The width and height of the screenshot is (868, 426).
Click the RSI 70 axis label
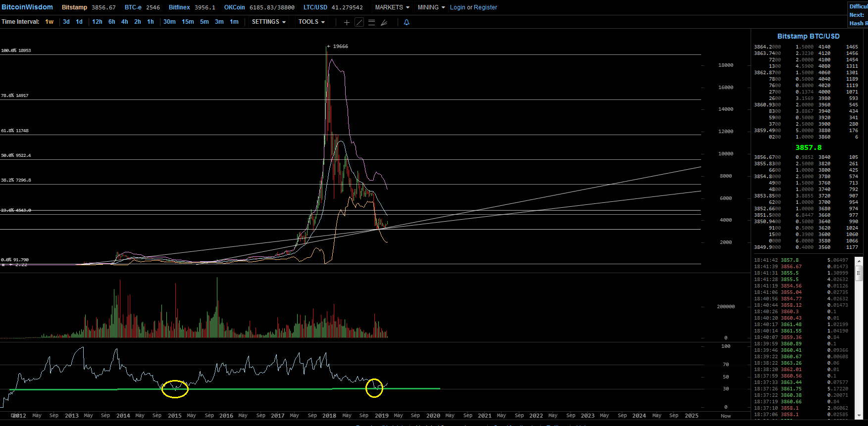coord(726,365)
